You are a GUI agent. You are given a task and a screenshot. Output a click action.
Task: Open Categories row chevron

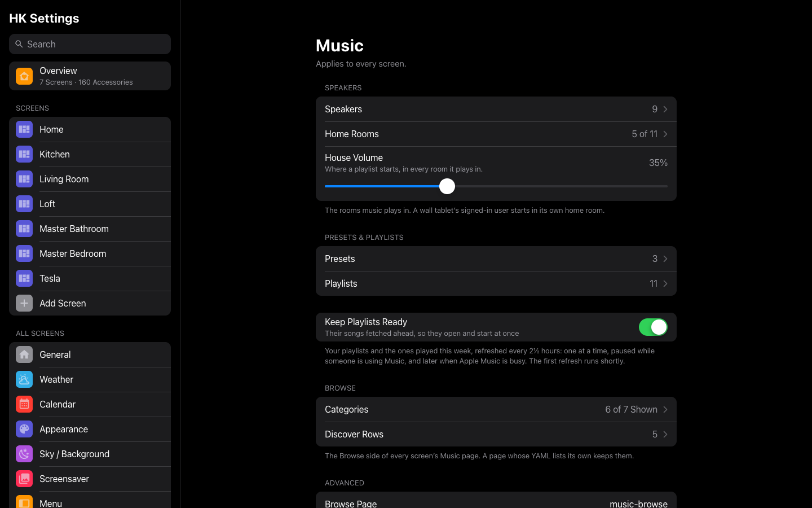click(x=665, y=409)
